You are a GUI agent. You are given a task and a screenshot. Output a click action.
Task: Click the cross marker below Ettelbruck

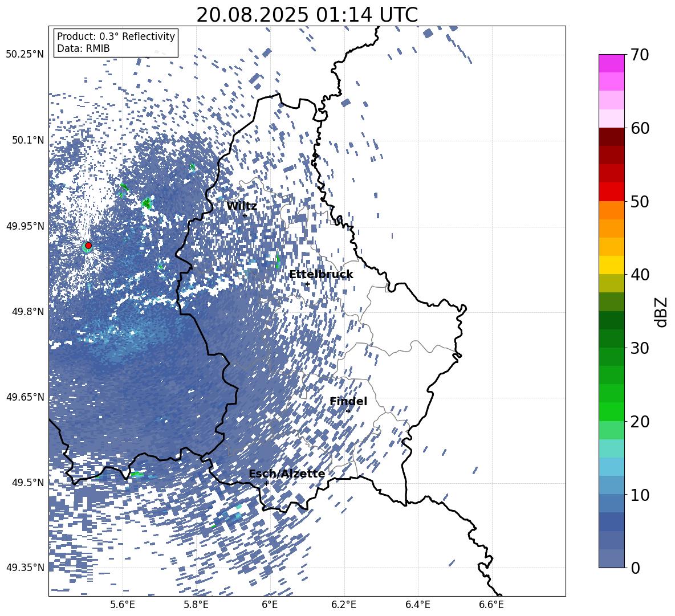[x=307, y=284]
